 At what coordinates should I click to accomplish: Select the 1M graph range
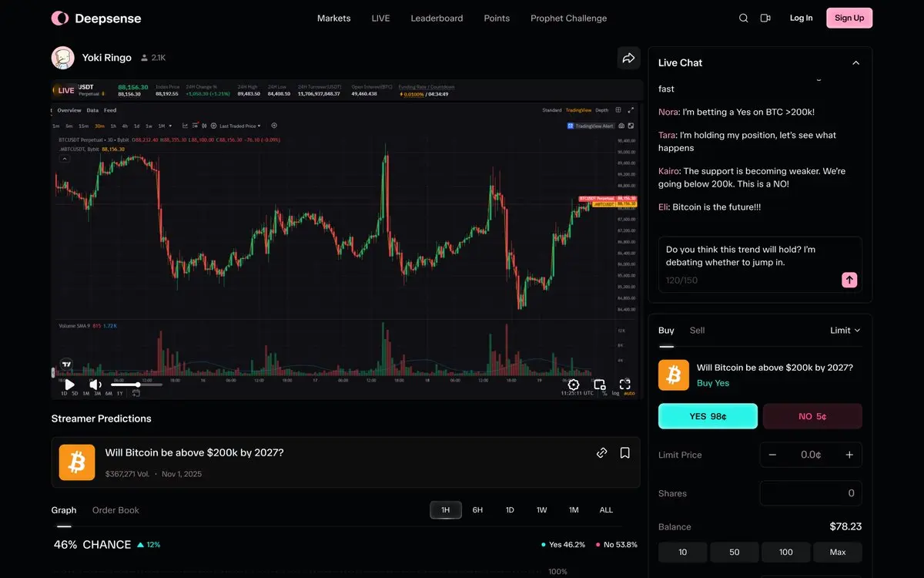(x=574, y=510)
